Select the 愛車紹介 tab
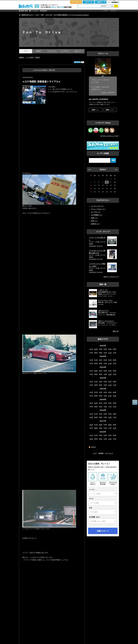 pos(39,51)
